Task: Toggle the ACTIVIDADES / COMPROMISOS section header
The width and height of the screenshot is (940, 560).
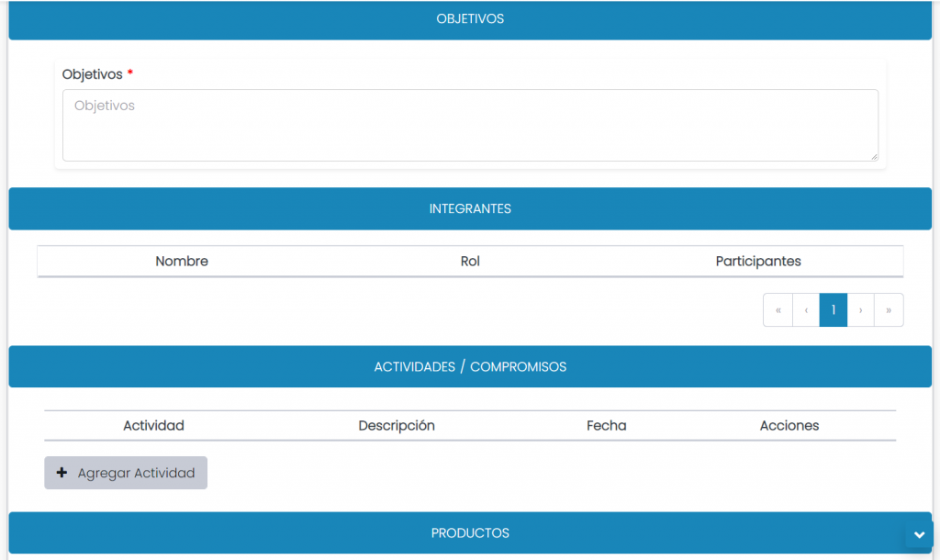Action: click(x=470, y=367)
